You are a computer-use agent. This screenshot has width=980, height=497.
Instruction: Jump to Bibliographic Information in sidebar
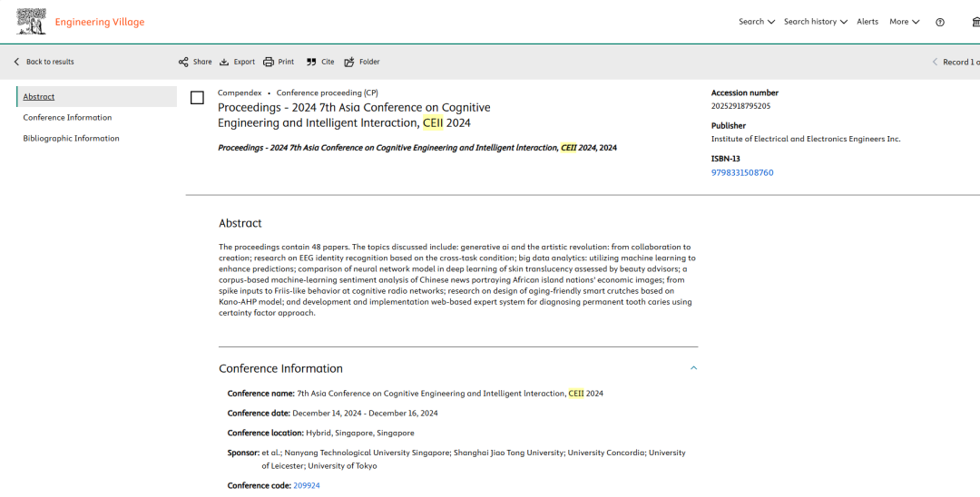point(71,138)
